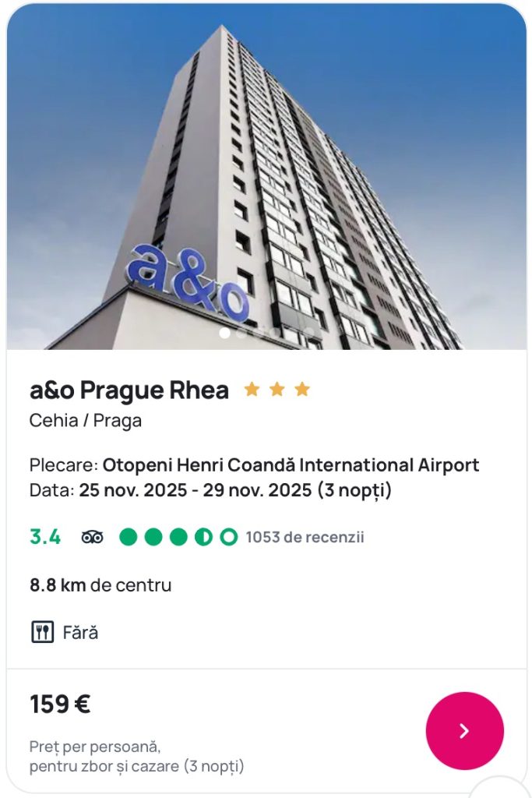Click the 159 € price
The width and height of the screenshot is (532, 798).
click(x=60, y=704)
